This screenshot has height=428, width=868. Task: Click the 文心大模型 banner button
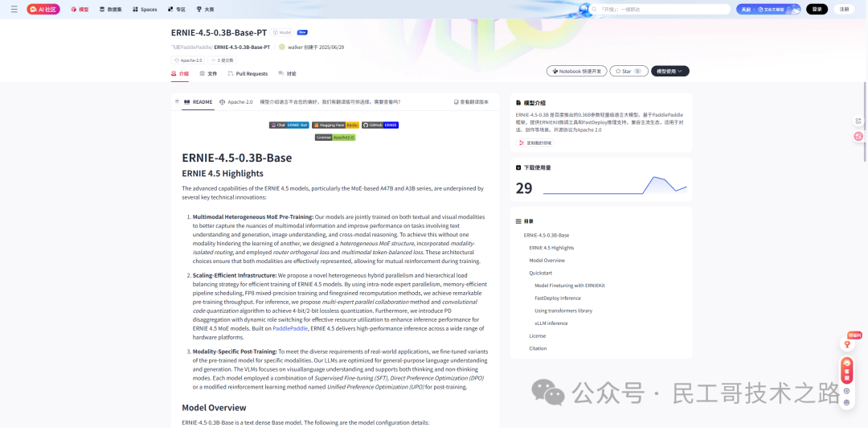point(768,10)
